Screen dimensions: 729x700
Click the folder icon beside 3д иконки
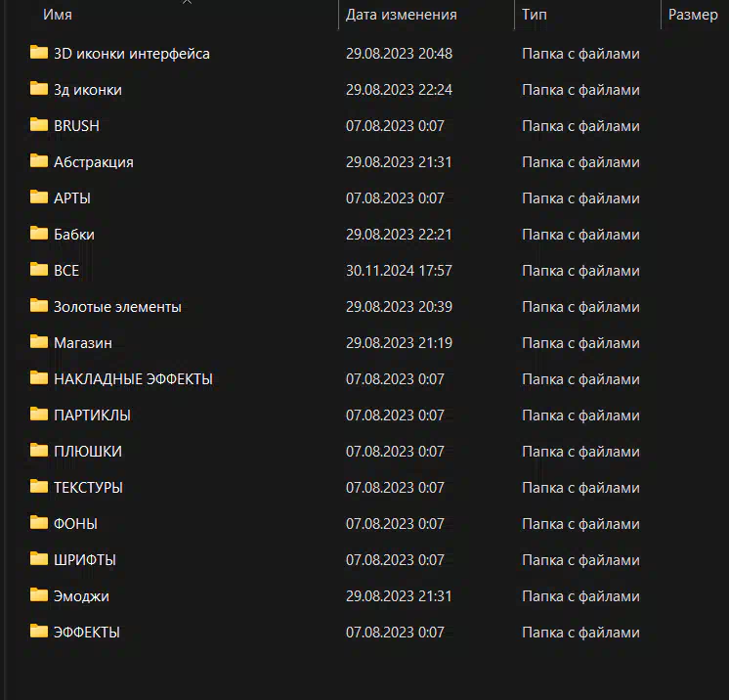tap(39, 88)
